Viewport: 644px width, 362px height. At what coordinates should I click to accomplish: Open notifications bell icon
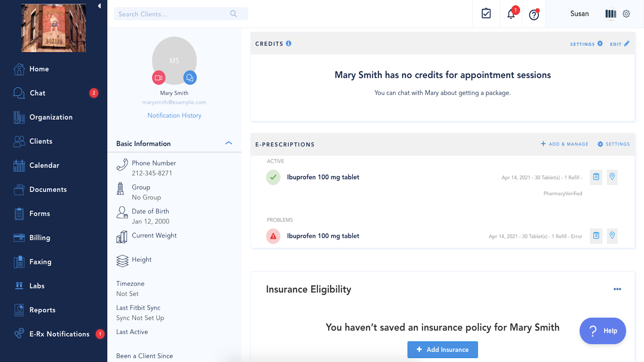pos(511,14)
